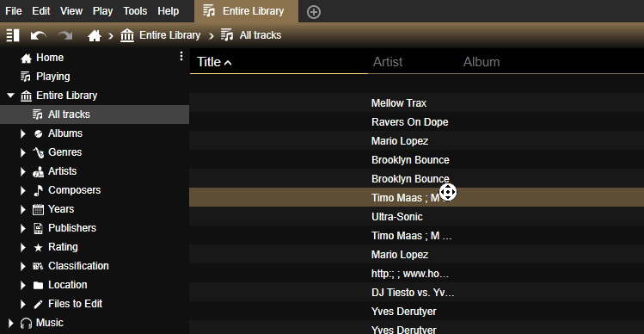Add a new tab with plus icon
This screenshot has width=644, height=334.
pyautogui.click(x=314, y=12)
